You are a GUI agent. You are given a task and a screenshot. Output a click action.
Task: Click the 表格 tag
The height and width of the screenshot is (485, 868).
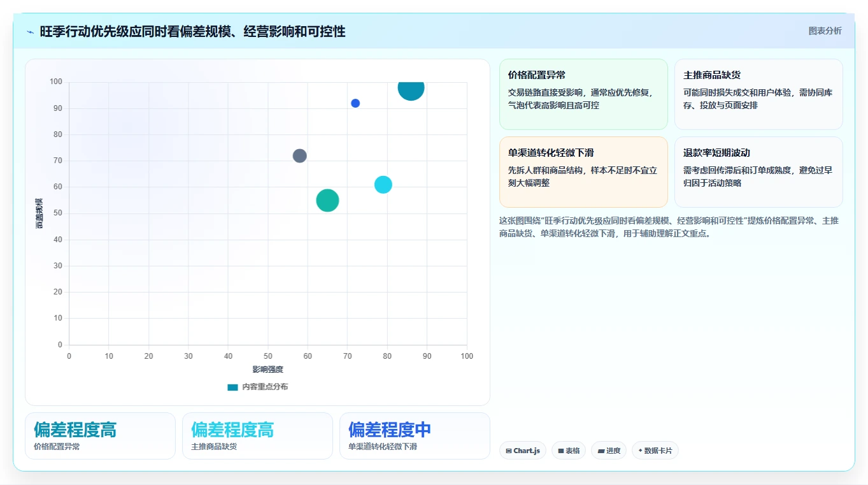pyautogui.click(x=569, y=451)
